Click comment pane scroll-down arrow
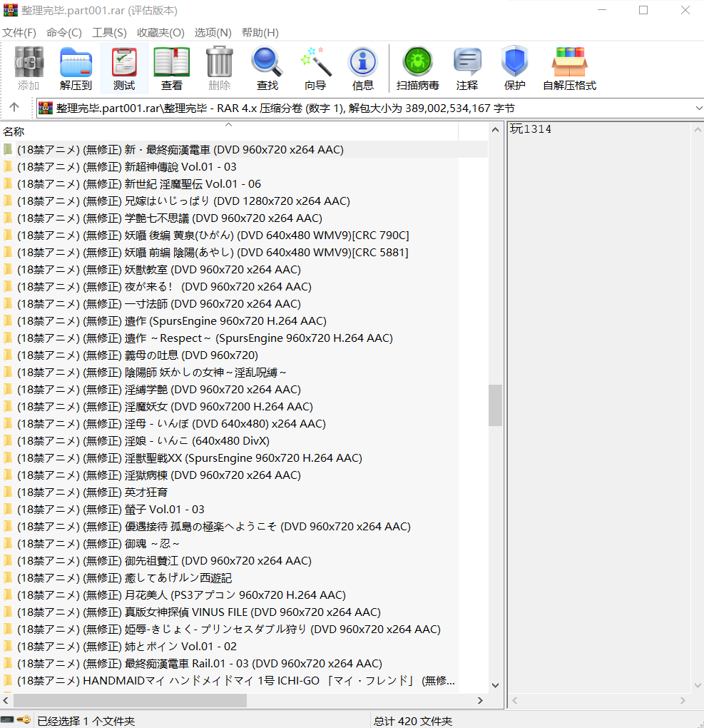Image resolution: width=704 pixels, height=728 pixels. [698, 685]
